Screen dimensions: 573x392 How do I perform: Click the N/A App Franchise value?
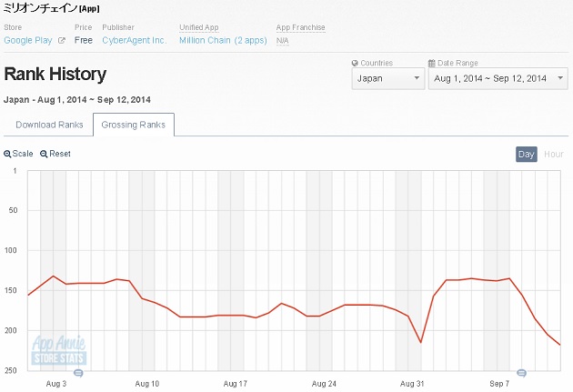282,41
